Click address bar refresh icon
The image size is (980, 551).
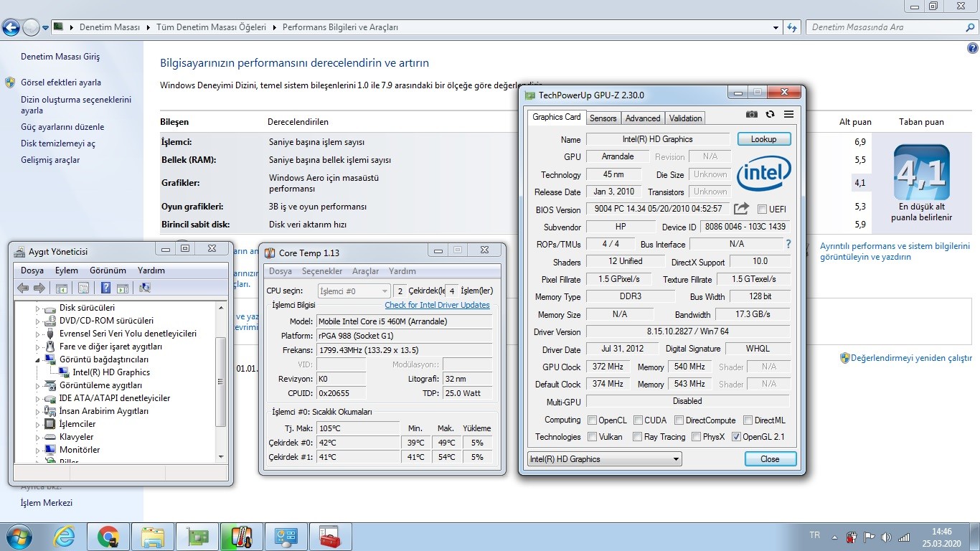coord(792,27)
